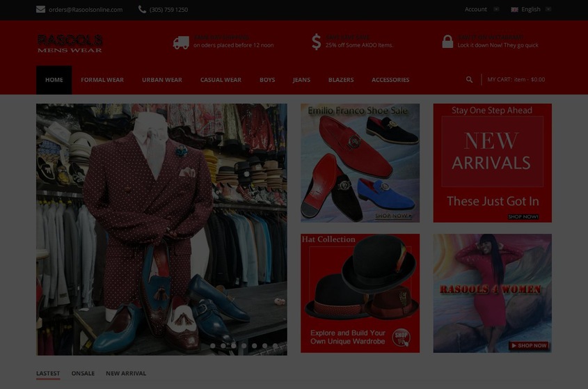Open the Hat Collection banner image
The image size is (588, 389).
click(x=360, y=294)
